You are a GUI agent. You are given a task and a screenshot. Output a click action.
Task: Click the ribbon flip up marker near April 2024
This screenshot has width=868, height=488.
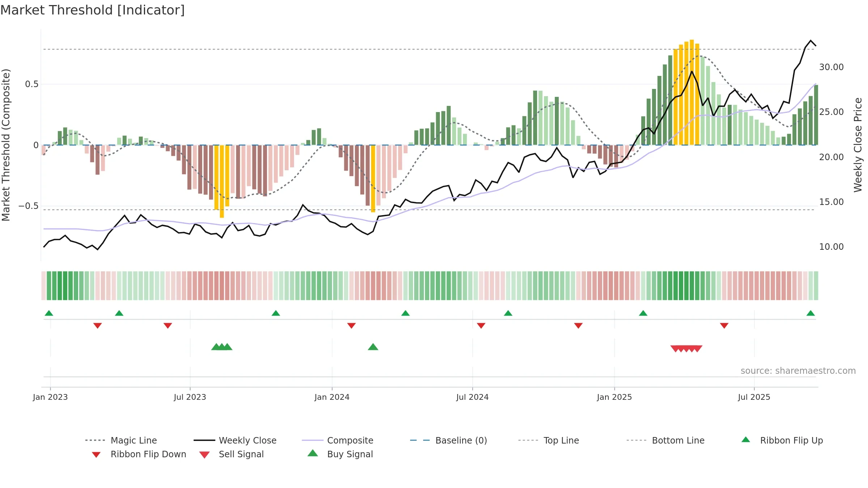[x=405, y=313]
